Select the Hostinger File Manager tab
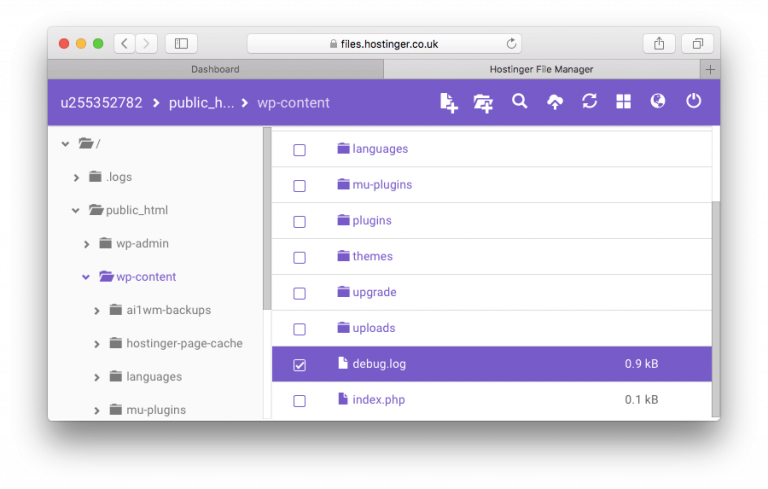This screenshot has width=768, height=489. (x=541, y=69)
